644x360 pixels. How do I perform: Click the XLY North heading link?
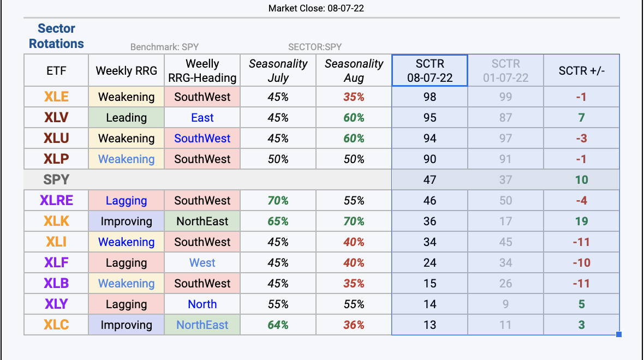pos(202,304)
